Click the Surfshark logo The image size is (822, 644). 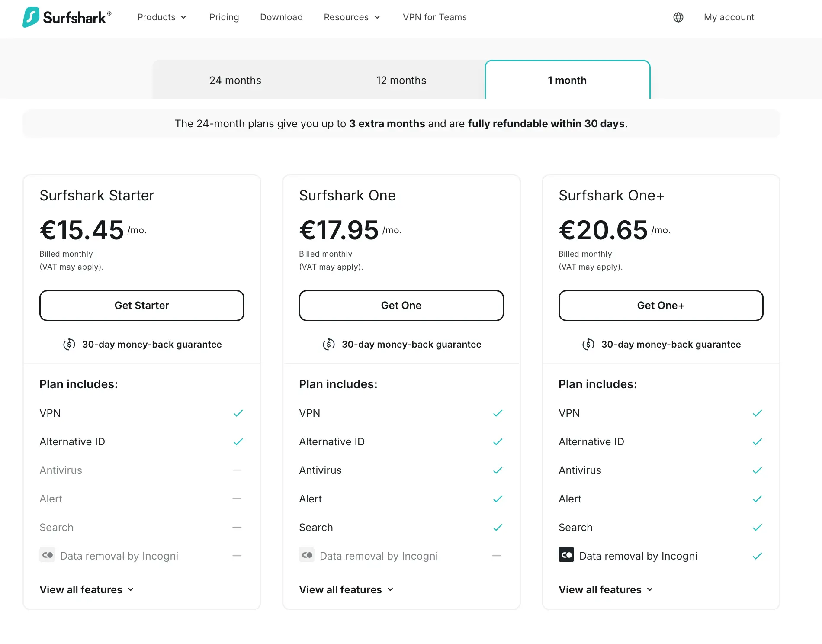click(67, 17)
